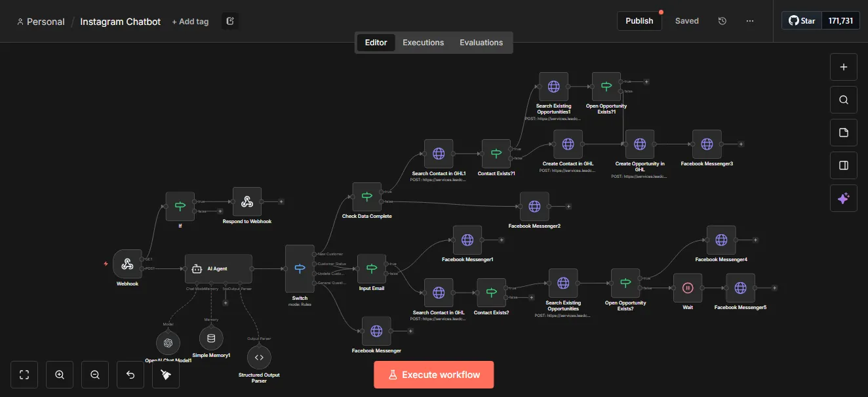The image size is (868, 397).
Task: Open the Facebook Messenger2 node
Action: tap(534, 207)
